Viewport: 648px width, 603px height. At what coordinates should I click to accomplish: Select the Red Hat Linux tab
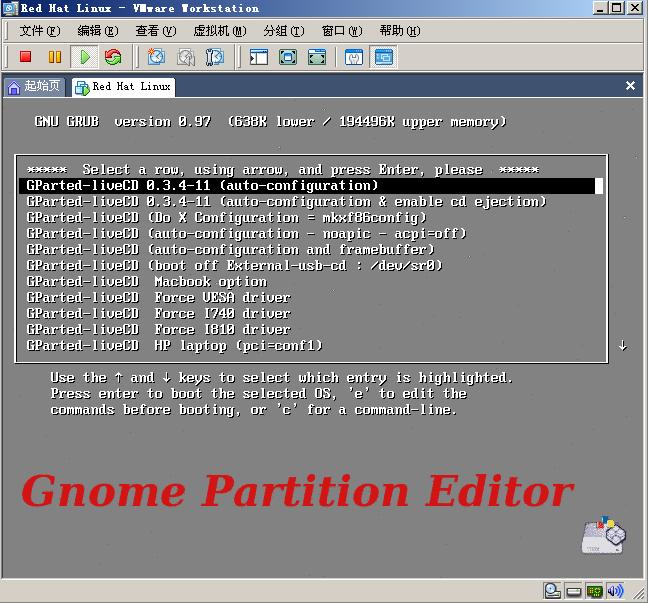point(123,87)
